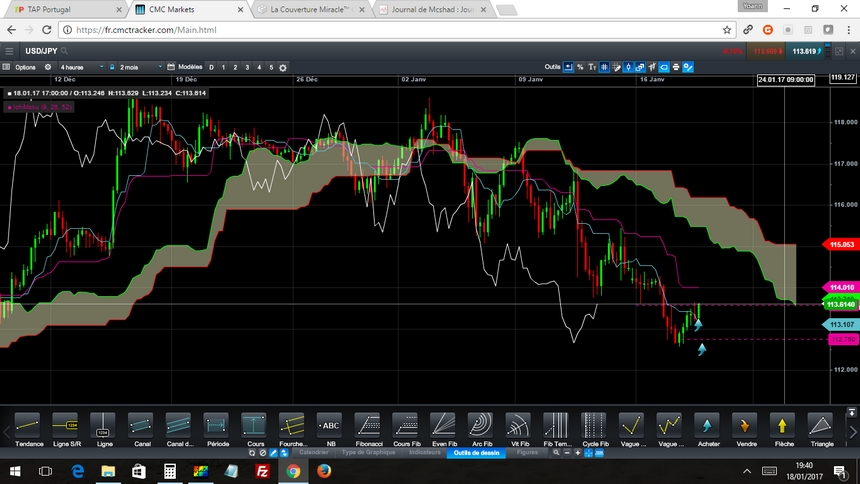Load chart template number 5

(271, 67)
